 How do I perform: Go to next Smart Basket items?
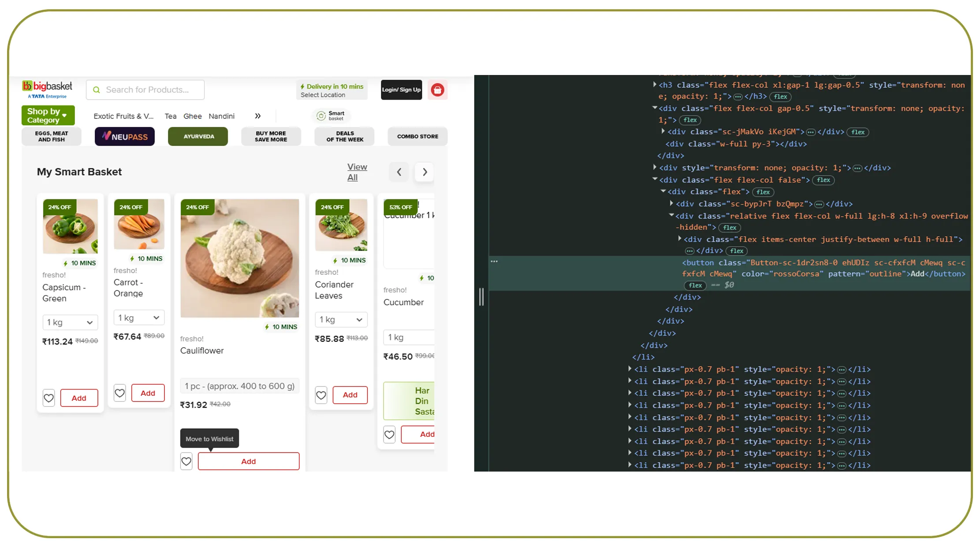tap(425, 172)
